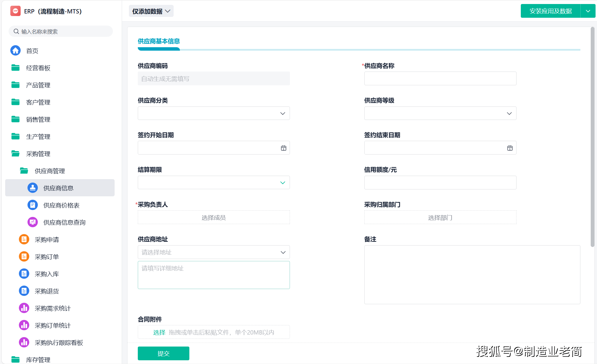Click the 采购执行跟踪看板 chart icon
Viewport: 597px width, 364px height.
24,343
